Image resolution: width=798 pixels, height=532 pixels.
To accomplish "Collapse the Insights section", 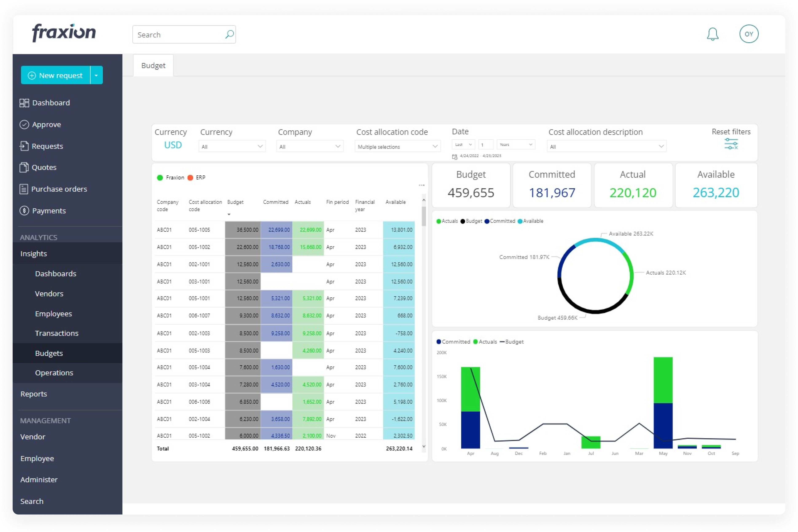I will (67, 253).
